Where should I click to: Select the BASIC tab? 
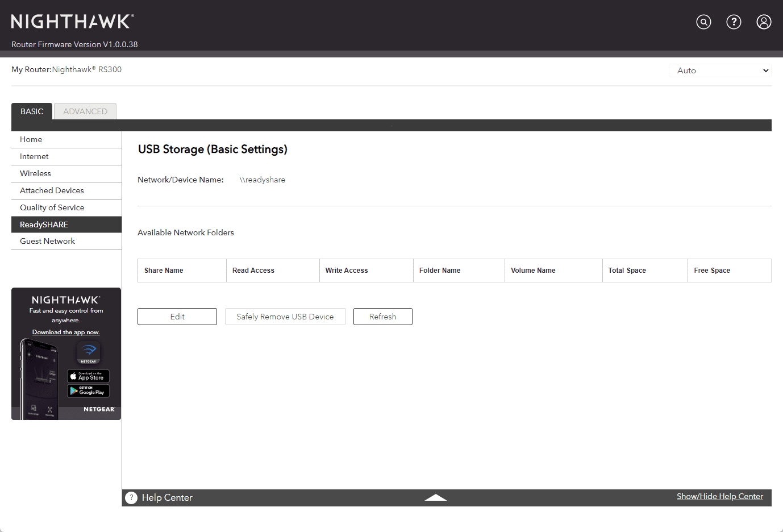coord(32,111)
